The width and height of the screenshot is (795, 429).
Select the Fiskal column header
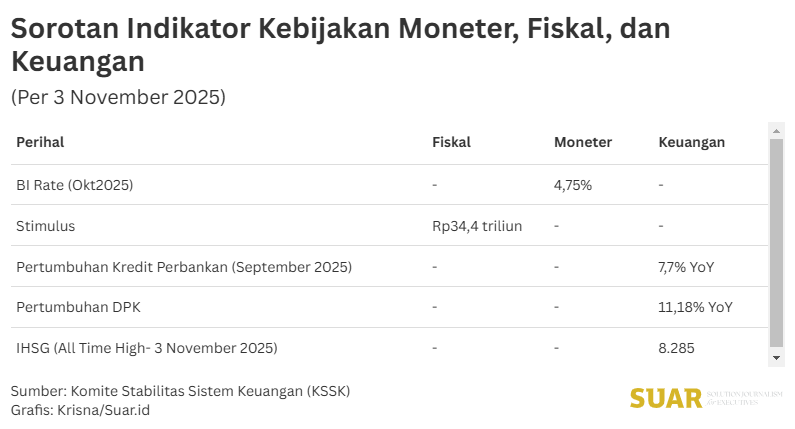(451, 143)
